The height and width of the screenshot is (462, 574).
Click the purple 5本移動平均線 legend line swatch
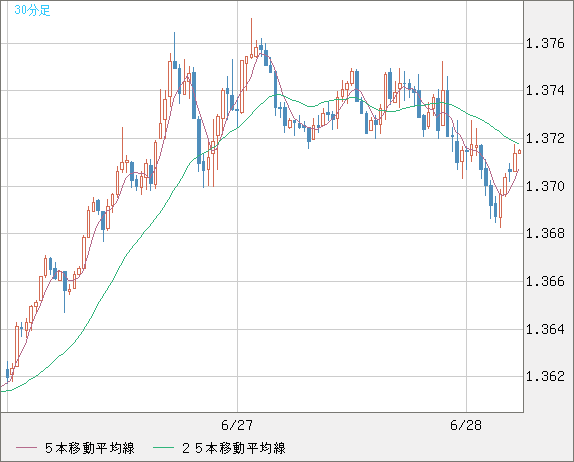[x=26, y=448]
